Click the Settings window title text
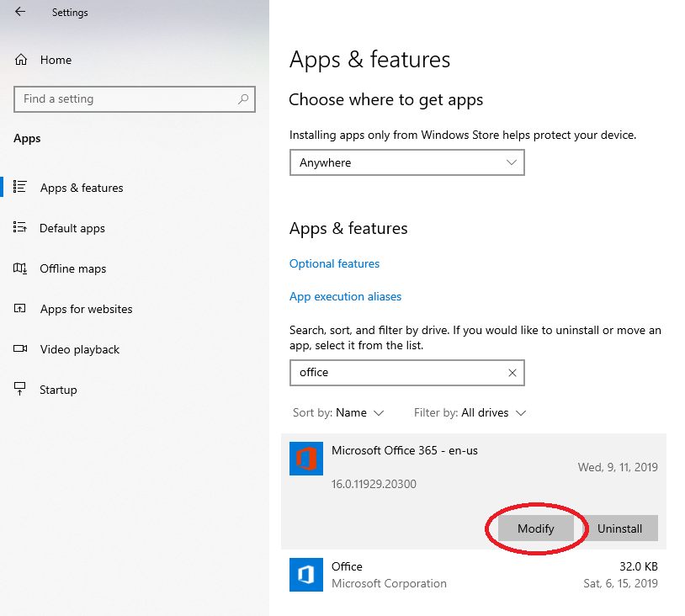Screen dimensions: 685x616 click(70, 13)
